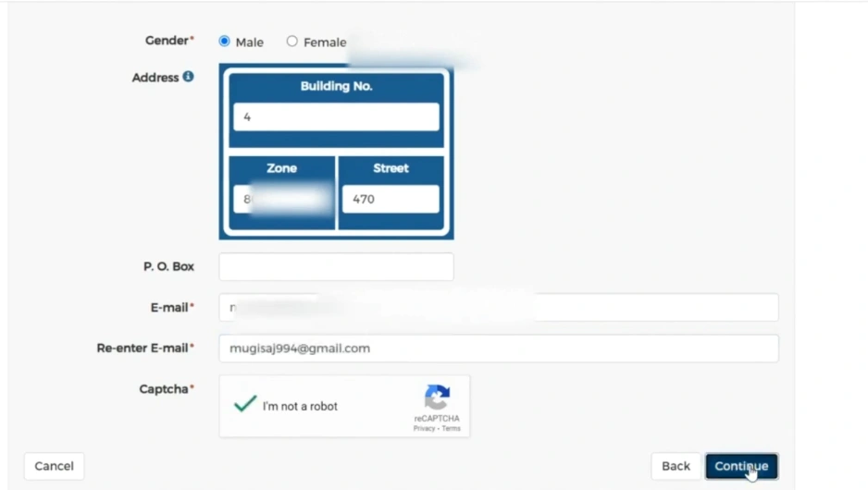Click the green captcha checkmark

tap(245, 404)
